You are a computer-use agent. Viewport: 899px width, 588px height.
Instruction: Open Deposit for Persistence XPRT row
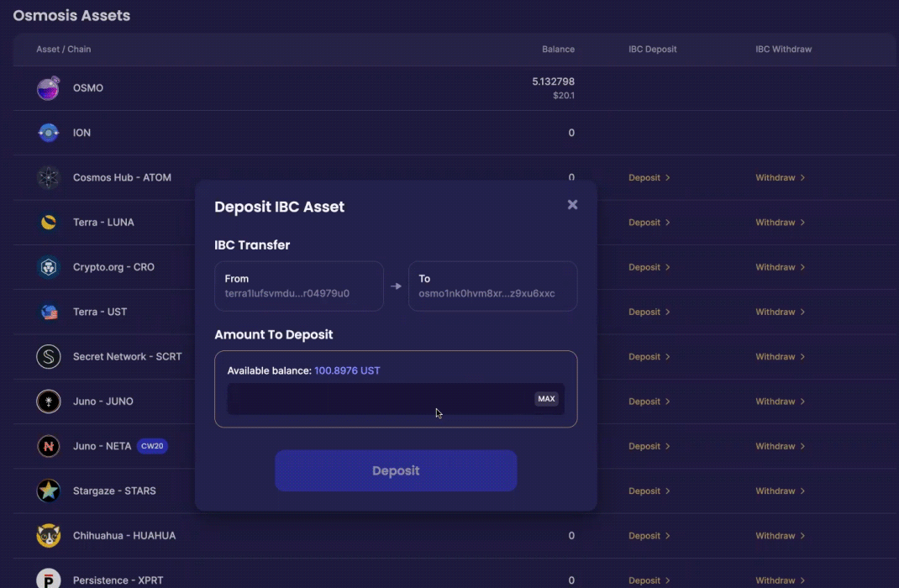coord(649,580)
